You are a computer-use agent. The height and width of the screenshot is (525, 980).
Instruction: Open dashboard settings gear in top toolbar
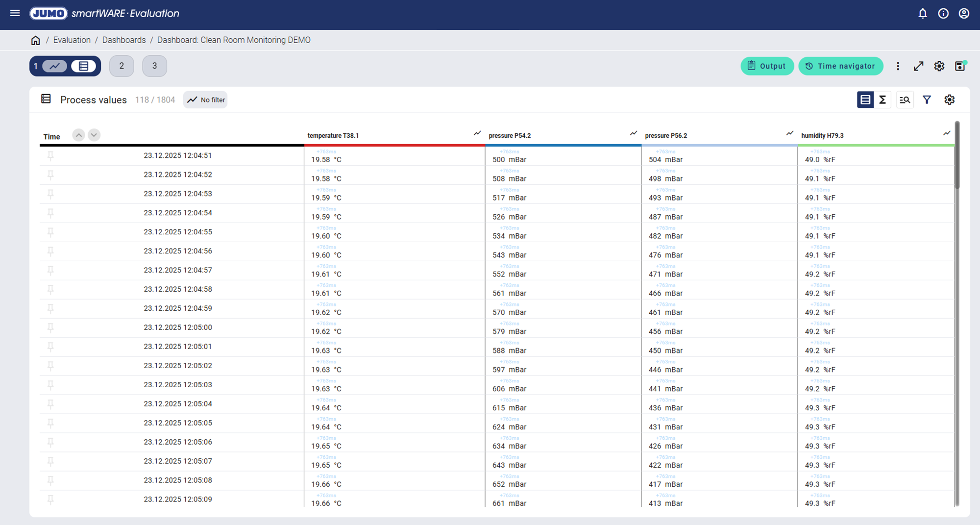[x=939, y=66]
